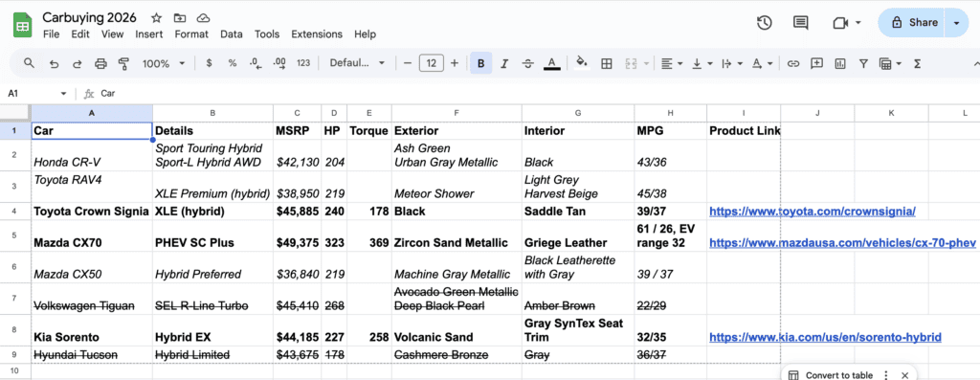
Task: Open the Toyota Crown Signia link
Action: (813, 212)
